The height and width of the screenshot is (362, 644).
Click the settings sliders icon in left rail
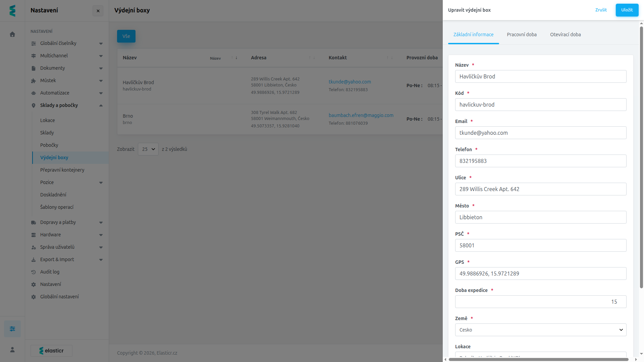[12, 329]
